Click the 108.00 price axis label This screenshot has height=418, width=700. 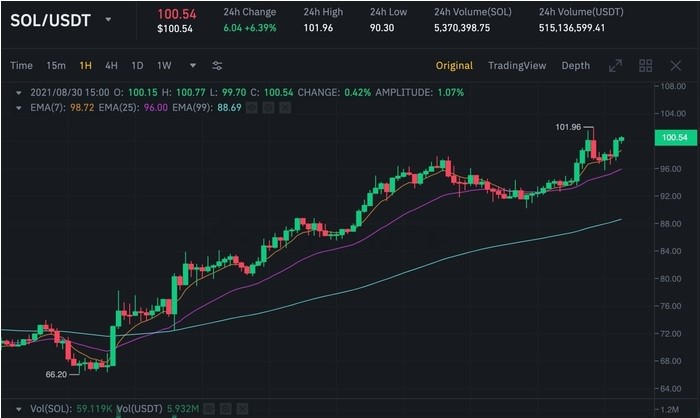click(x=673, y=86)
